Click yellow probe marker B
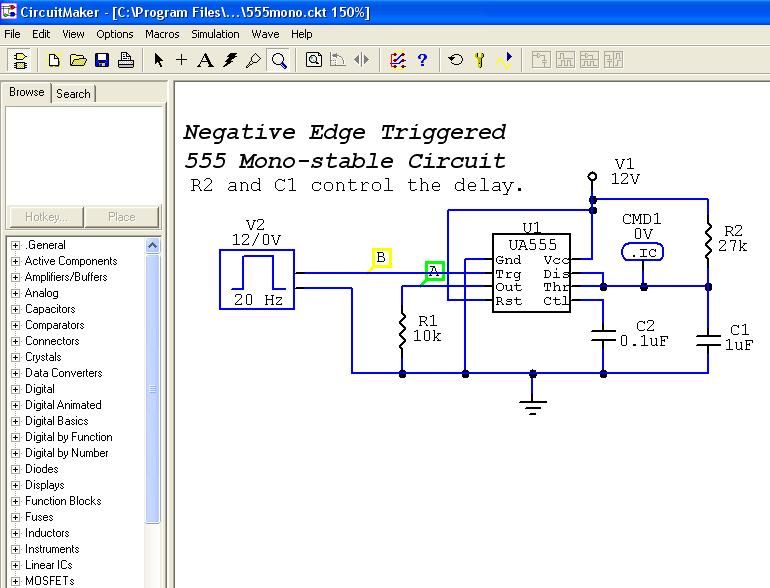Image resolution: width=770 pixels, height=588 pixels. click(381, 257)
